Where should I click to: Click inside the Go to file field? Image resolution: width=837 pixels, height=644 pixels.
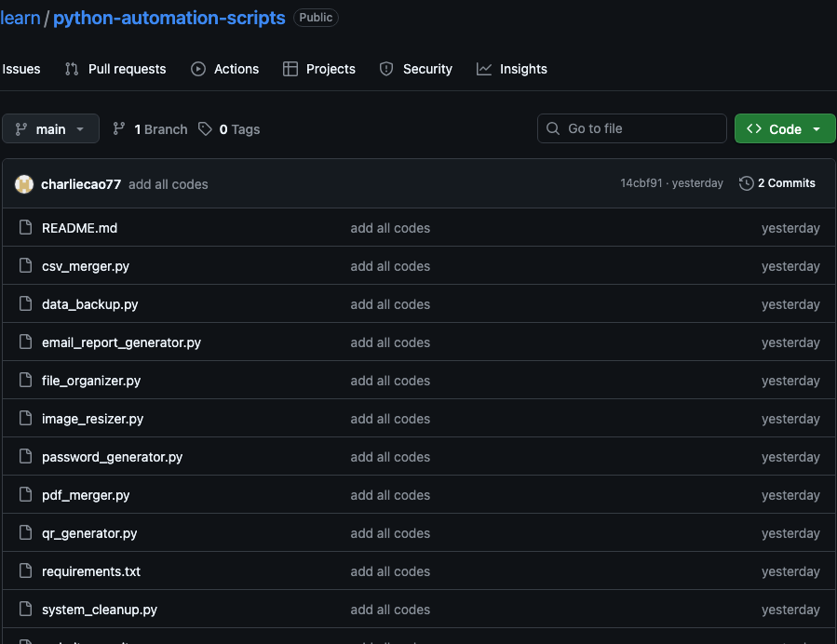coord(633,128)
